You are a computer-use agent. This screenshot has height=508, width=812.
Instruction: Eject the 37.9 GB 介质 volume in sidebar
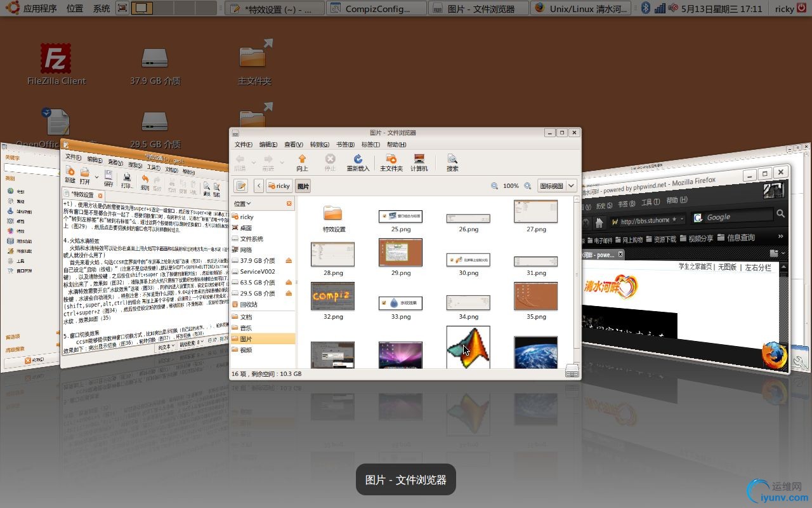tap(289, 260)
